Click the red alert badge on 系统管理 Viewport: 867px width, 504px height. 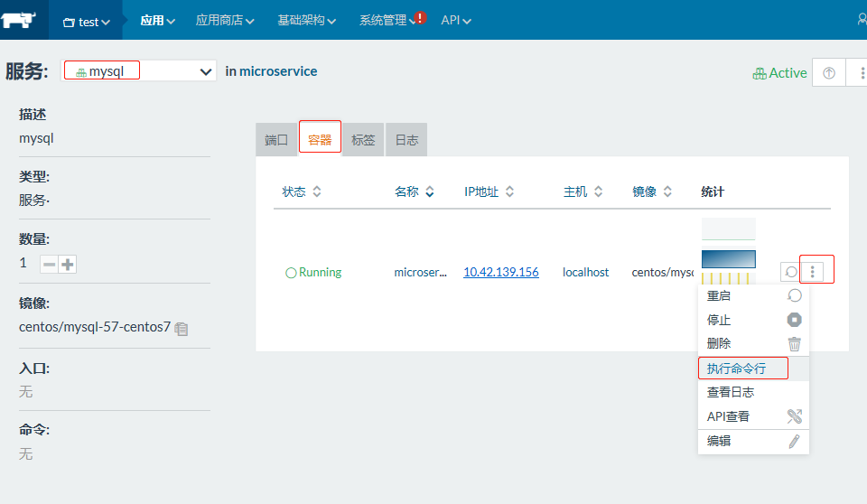click(x=420, y=18)
